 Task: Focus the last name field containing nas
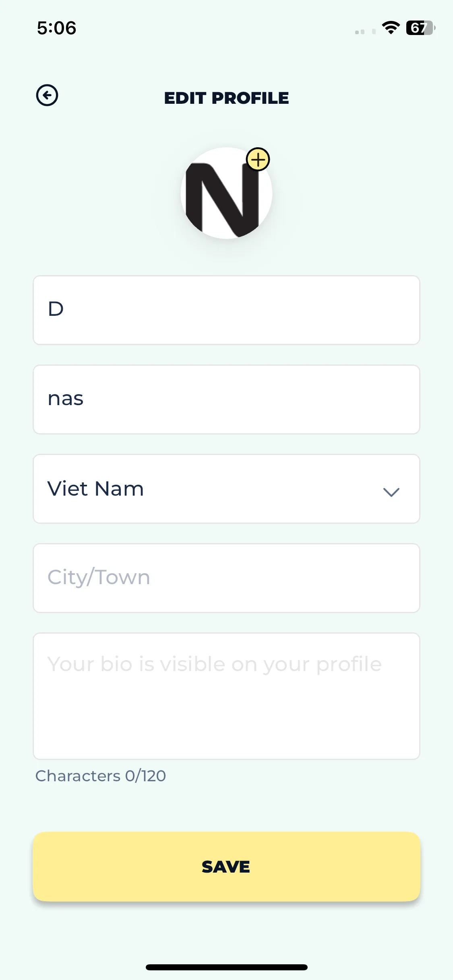click(226, 399)
